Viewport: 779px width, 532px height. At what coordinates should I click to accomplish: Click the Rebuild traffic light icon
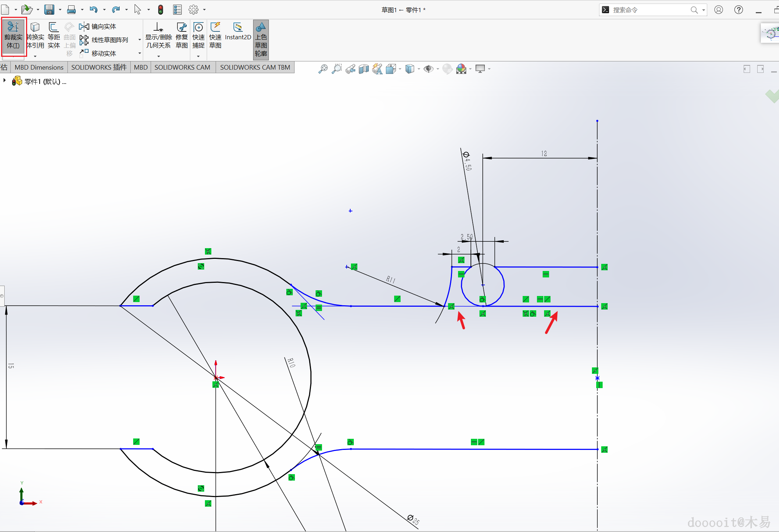coord(161,10)
